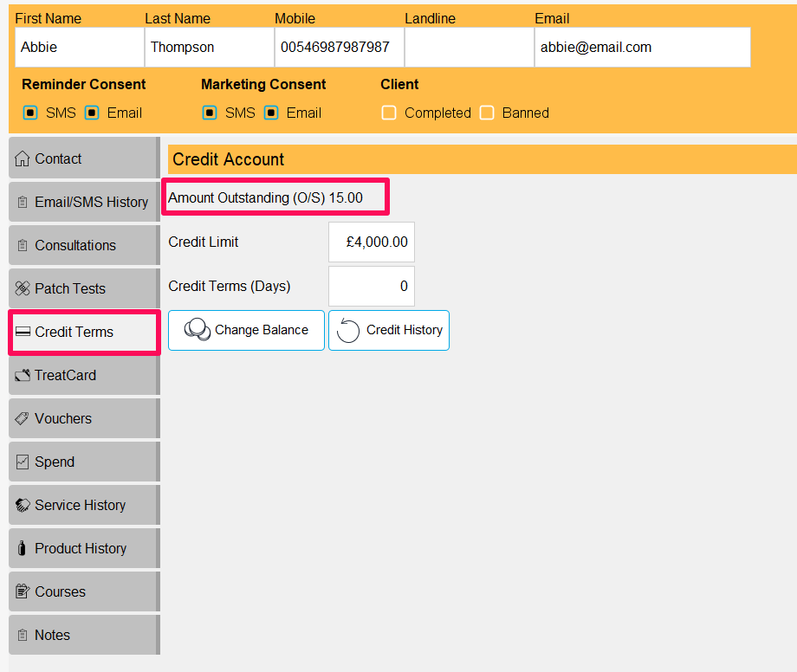Toggle Marketing Consent SMS checkbox
Viewport: 797px width, 672px height.
coord(210,113)
